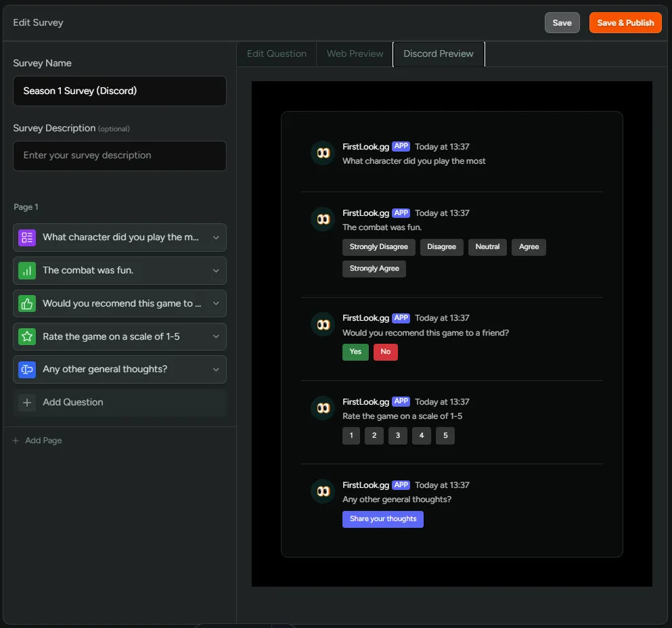This screenshot has width=672, height=628.
Task: Click the plus icon beside Add Question
Action: pyautogui.click(x=27, y=401)
